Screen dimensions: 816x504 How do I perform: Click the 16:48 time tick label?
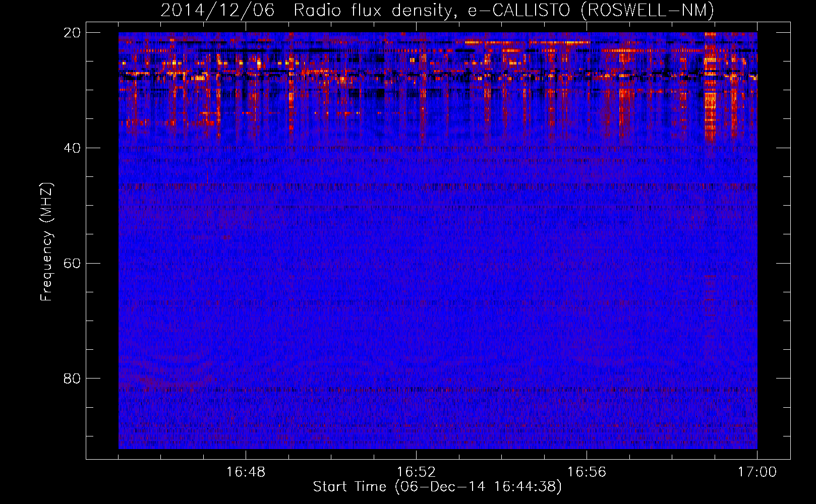click(246, 472)
